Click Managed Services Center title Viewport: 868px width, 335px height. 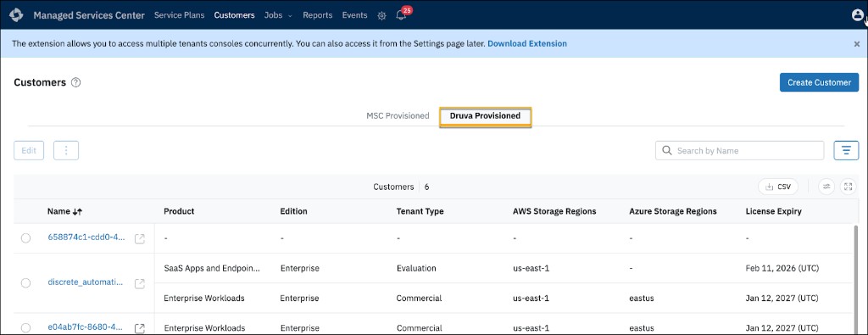(89, 15)
